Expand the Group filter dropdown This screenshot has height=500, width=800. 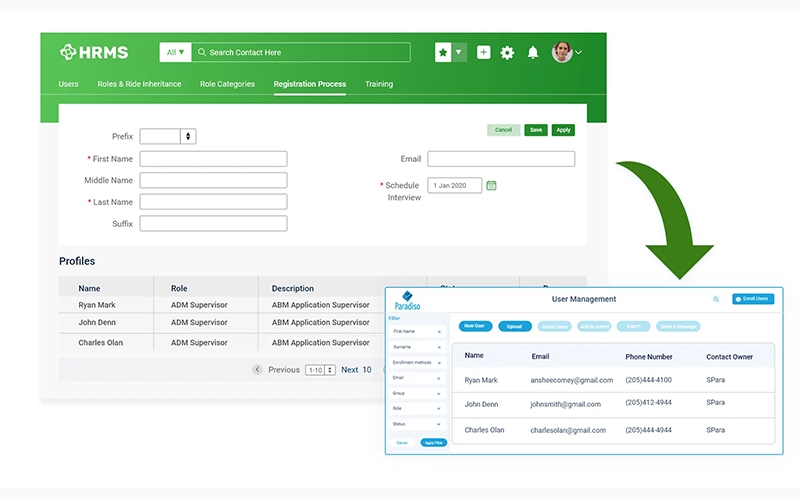click(x=417, y=393)
